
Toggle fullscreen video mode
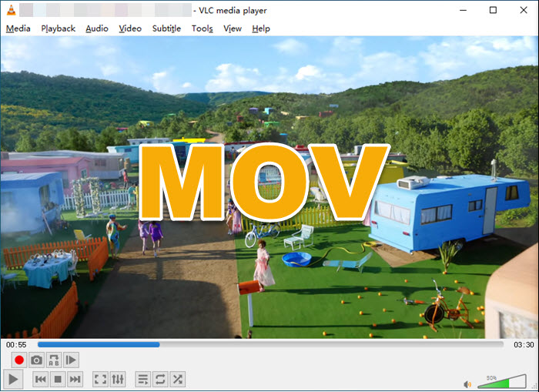click(100, 379)
